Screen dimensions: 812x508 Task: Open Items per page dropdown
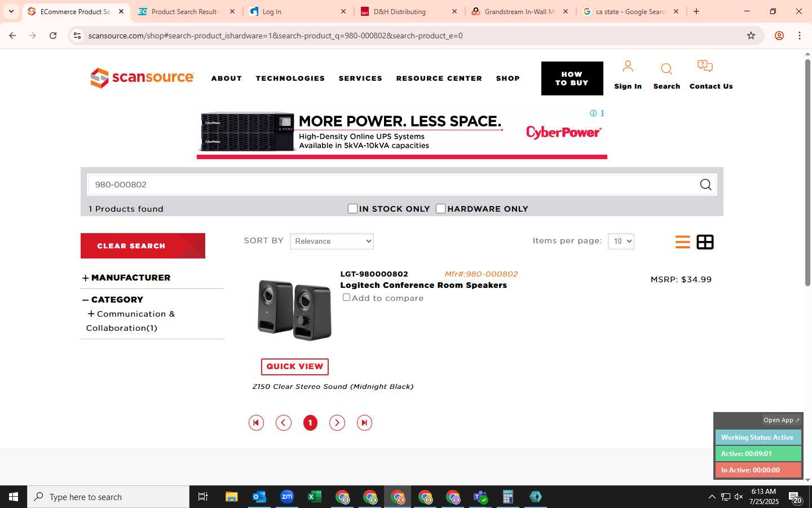(x=621, y=241)
